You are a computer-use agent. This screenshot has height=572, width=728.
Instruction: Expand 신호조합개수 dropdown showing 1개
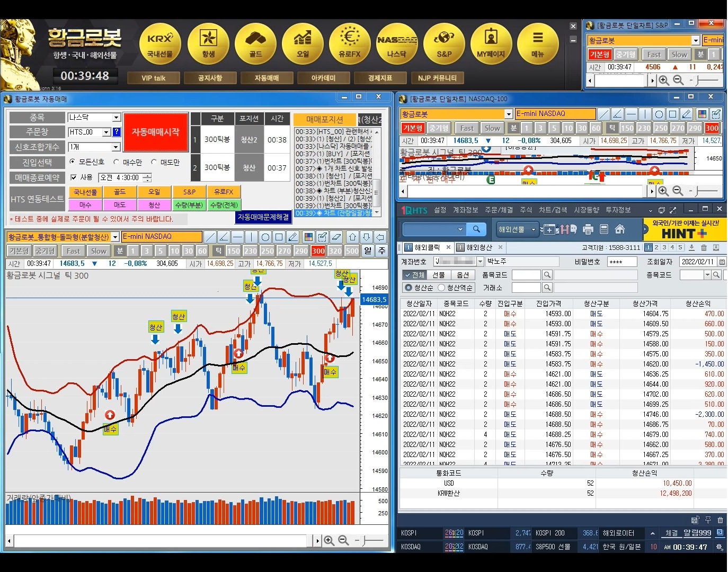[116, 147]
